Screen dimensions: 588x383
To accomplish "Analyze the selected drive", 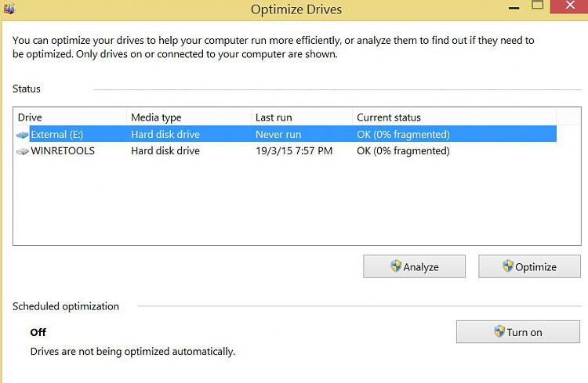I will (414, 266).
